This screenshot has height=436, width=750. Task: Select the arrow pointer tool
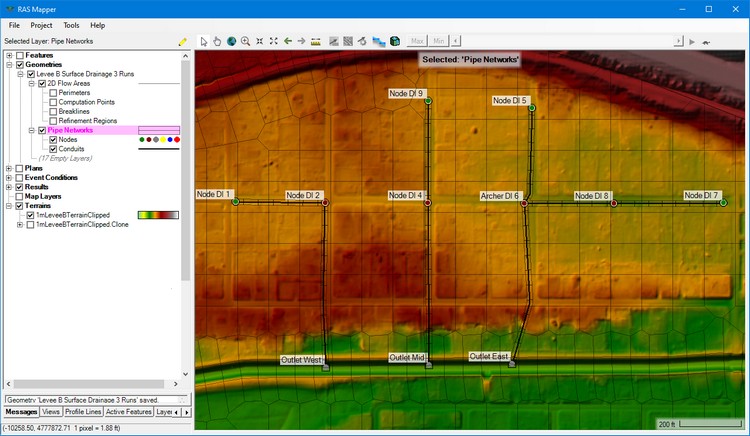pyautogui.click(x=204, y=41)
